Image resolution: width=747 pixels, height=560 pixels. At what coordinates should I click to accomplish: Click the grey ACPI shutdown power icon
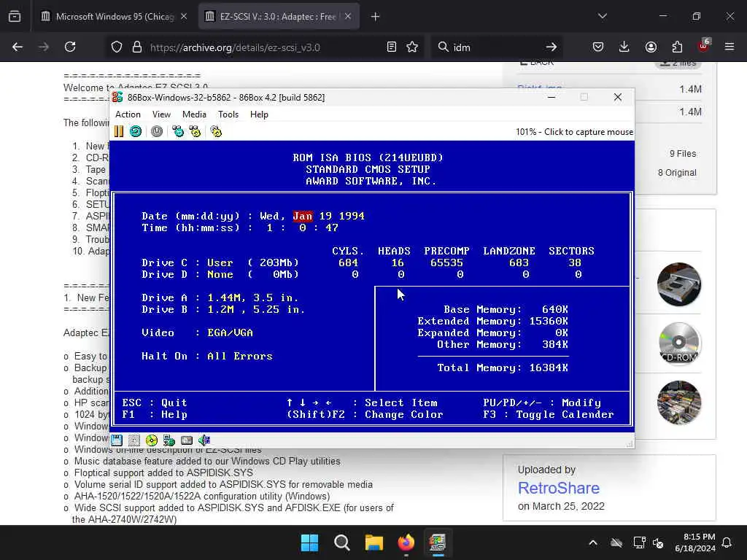coord(157,131)
